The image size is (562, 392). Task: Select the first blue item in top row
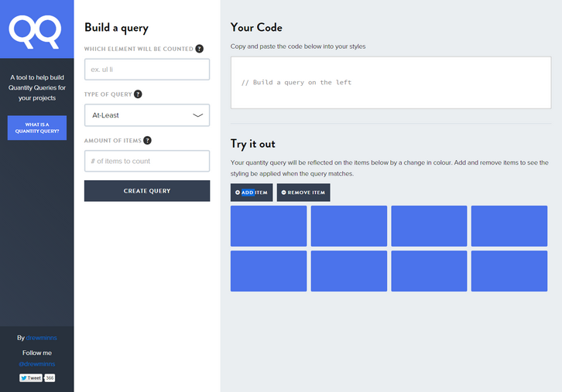(269, 226)
